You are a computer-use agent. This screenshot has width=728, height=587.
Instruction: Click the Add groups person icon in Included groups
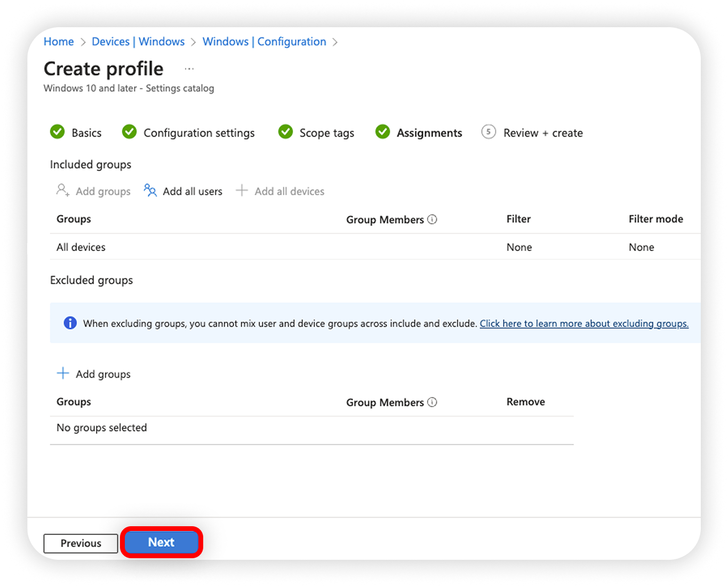[63, 190]
